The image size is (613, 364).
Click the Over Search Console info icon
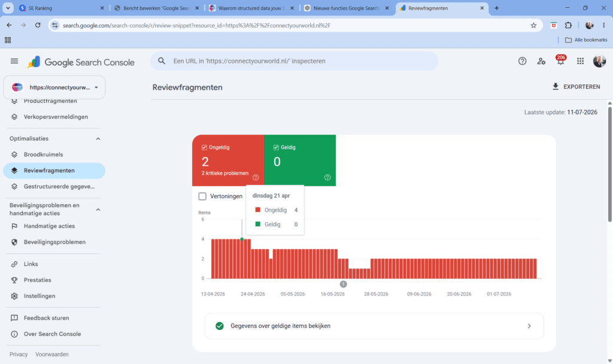click(14, 334)
